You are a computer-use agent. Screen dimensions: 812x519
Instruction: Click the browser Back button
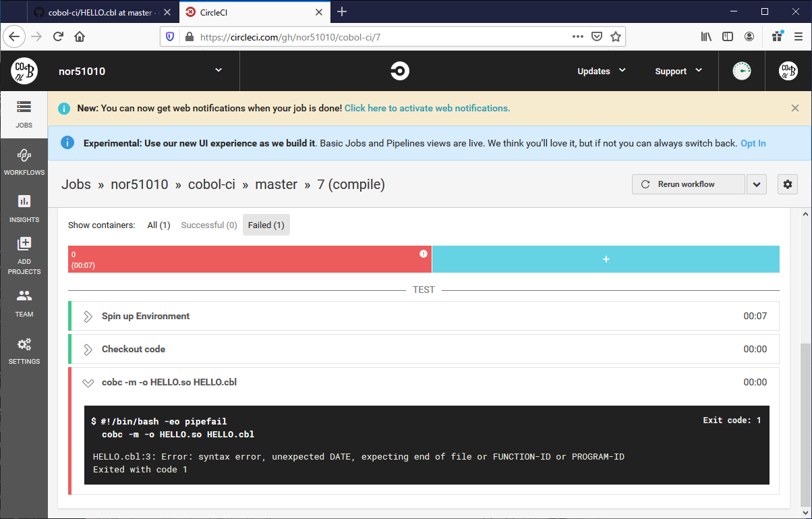(x=13, y=36)
